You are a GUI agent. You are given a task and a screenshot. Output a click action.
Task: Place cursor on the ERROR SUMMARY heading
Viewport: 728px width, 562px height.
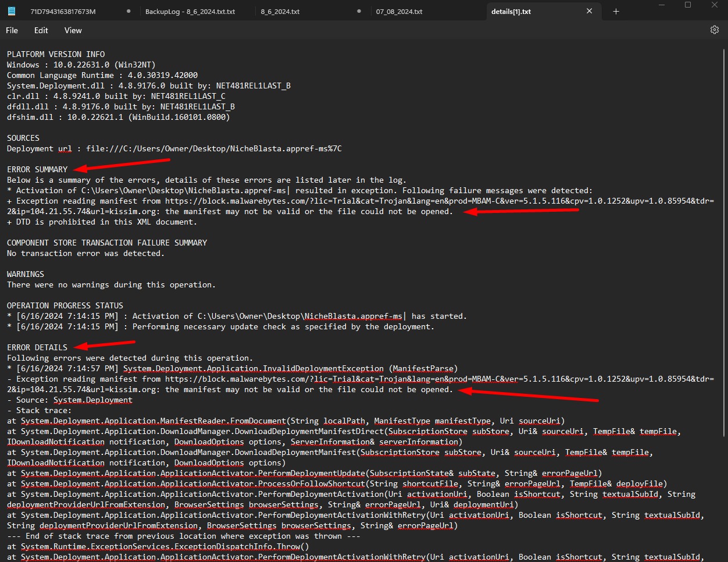coord(37,169)
